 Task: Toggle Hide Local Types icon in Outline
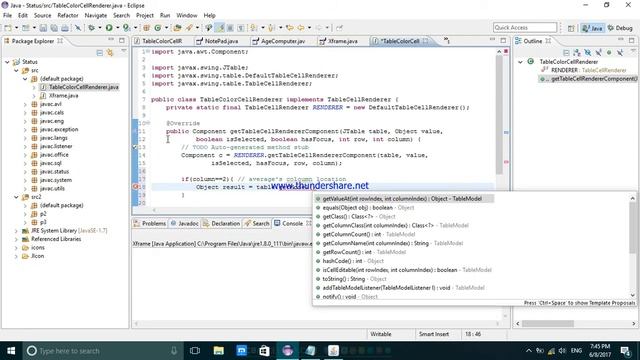(x=620, y=53)
